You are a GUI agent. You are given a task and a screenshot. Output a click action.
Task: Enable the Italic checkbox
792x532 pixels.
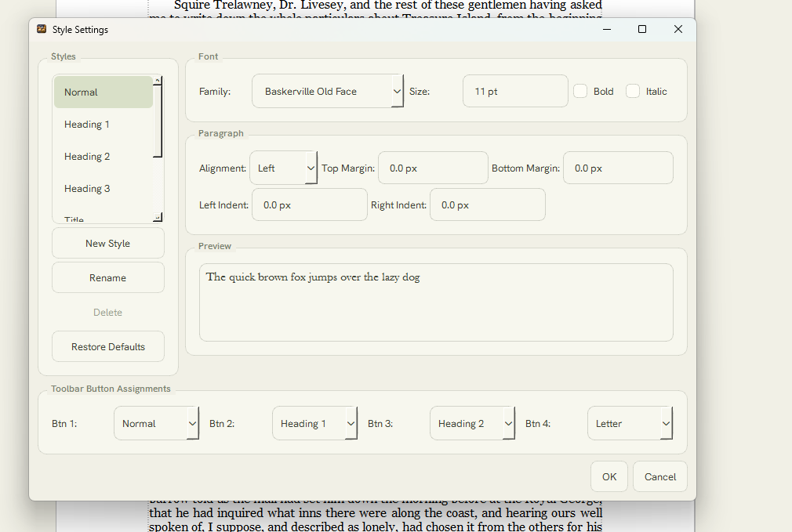pyautogui.click(x=633, y=92)
